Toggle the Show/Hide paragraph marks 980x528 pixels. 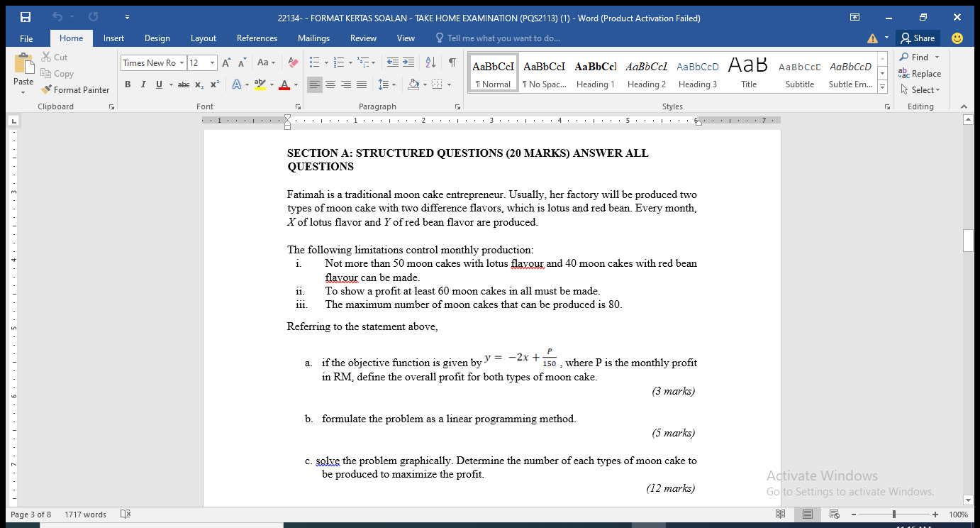(x=452, y=62)
